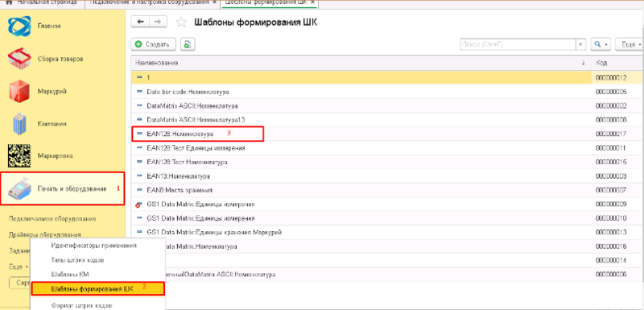The image size is (644, 310).
Task: Click the Маркировка section label
Action: pos(55,156)
